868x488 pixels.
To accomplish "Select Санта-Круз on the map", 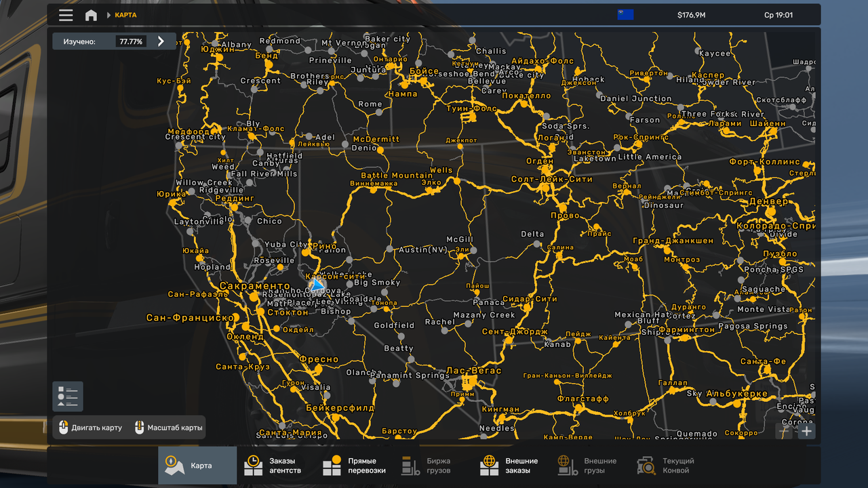I will [242, 367].
